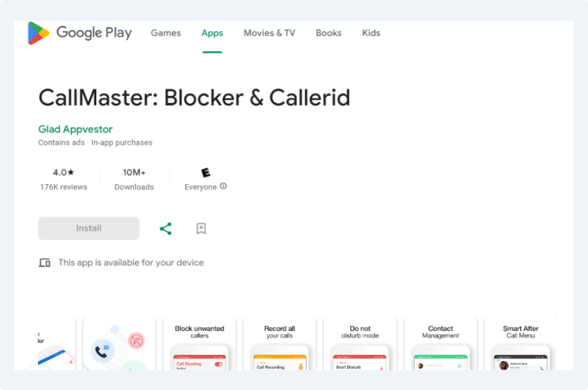Click the app title 'CallMaster: Blocker & Callerid'

(194, 98)
